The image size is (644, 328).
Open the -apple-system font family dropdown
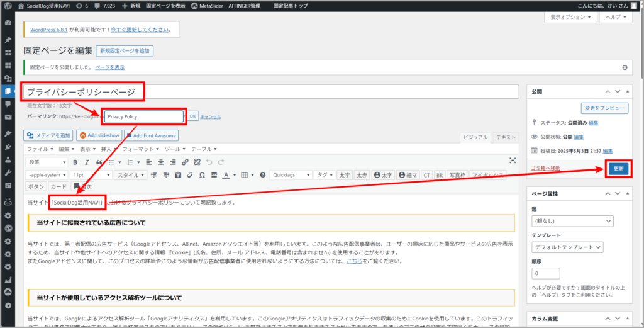click(47, 175)
